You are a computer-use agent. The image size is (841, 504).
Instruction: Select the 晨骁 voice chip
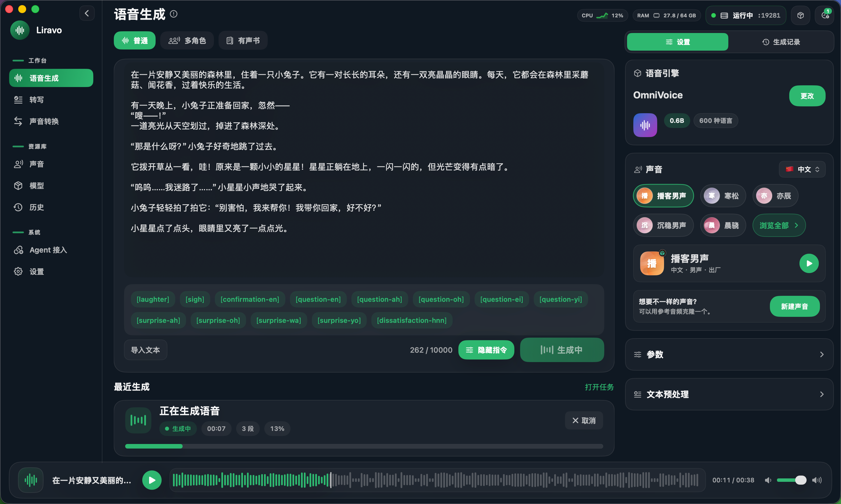723,225
